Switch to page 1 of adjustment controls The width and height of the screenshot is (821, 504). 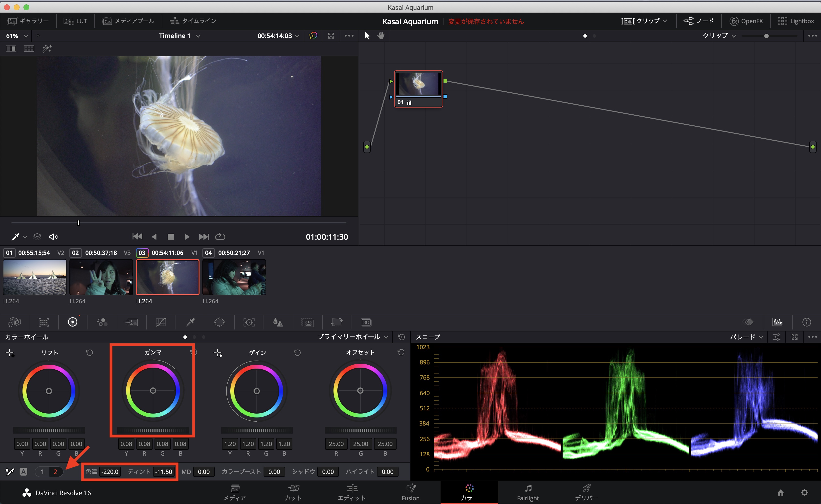click(42, 472)
